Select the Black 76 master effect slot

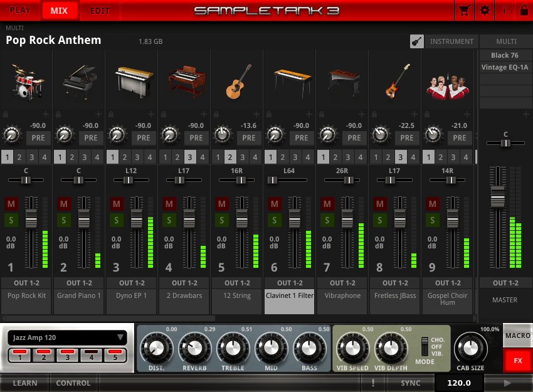505,55
